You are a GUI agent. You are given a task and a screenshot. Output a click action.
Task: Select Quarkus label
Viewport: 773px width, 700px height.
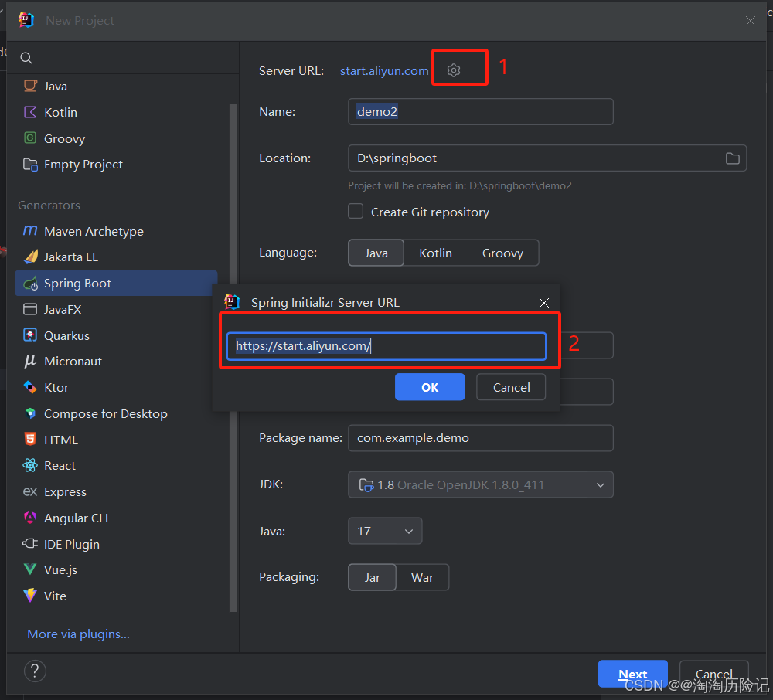tap(66, 335)
